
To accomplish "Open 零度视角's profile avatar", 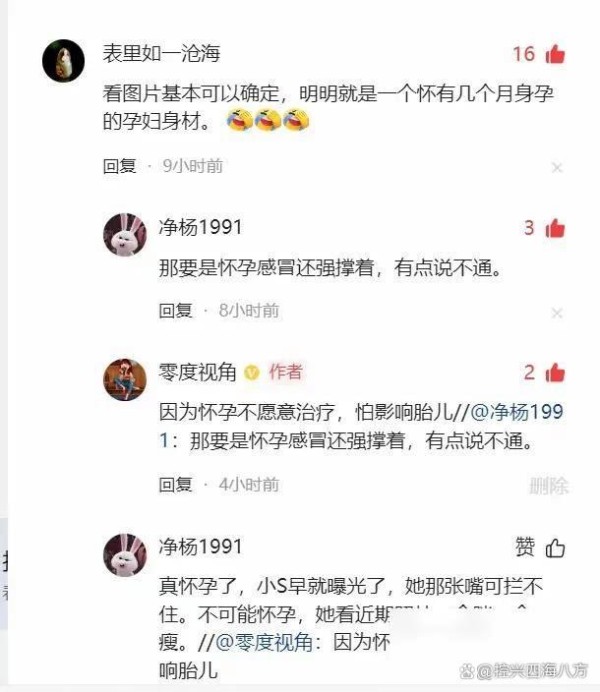I will pos(125,379).
